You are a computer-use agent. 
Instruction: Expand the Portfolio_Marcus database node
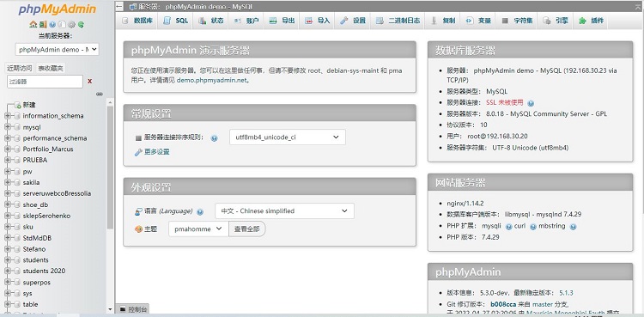[x=8, y=149]
